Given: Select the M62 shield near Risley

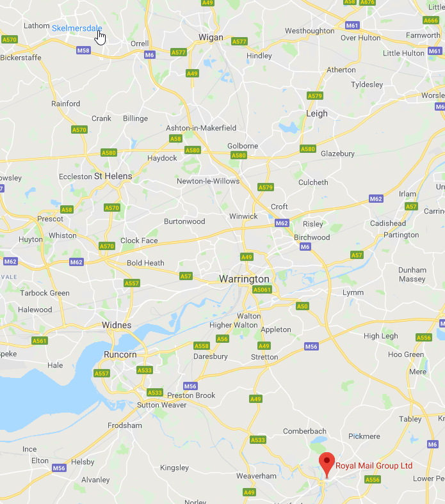Looking at the screenshot, I should pos(282,223).
